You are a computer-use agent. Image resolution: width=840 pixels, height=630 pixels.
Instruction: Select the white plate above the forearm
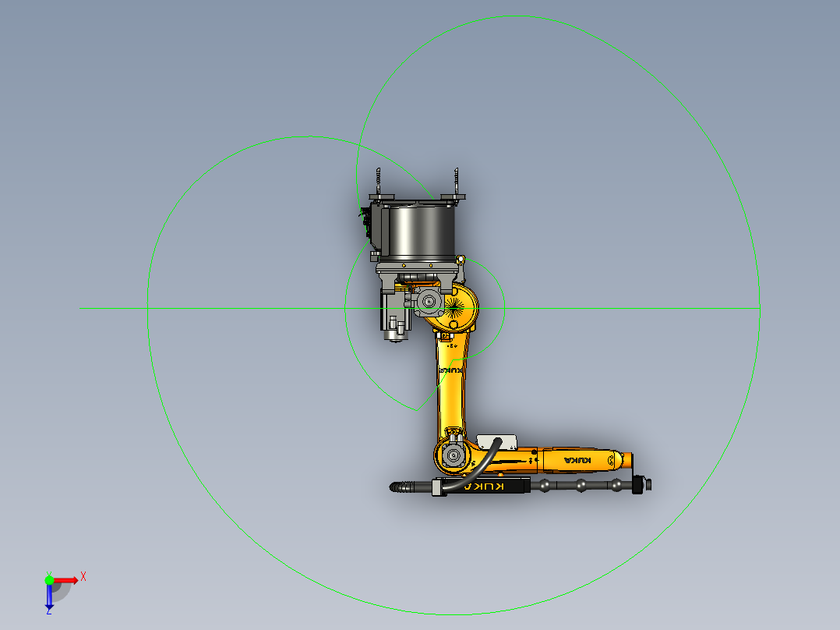click(496, 442)
